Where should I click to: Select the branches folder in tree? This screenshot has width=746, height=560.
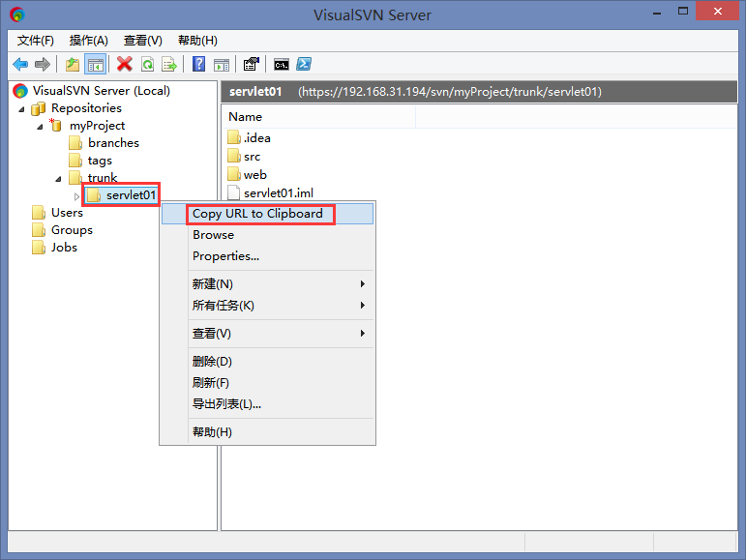(113, 142)
